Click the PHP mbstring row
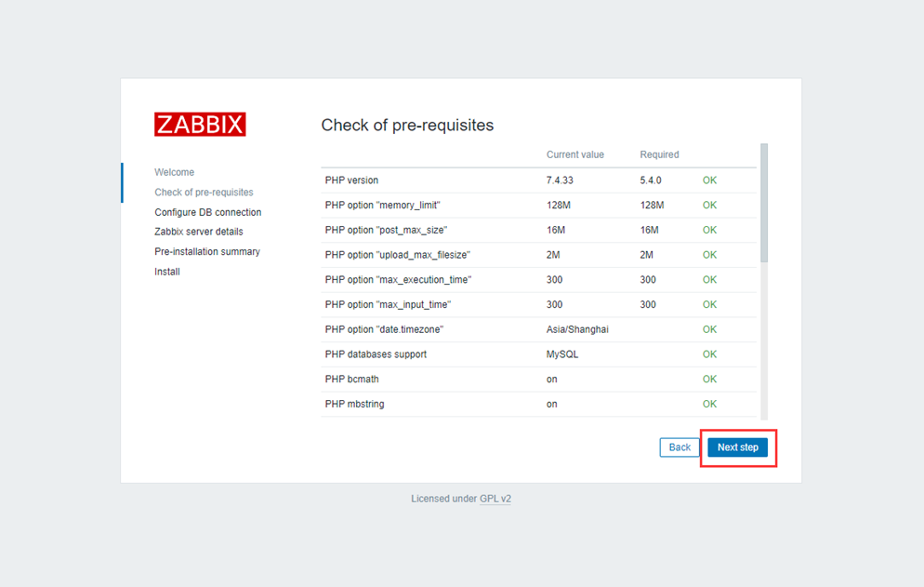 pos(538,404)
